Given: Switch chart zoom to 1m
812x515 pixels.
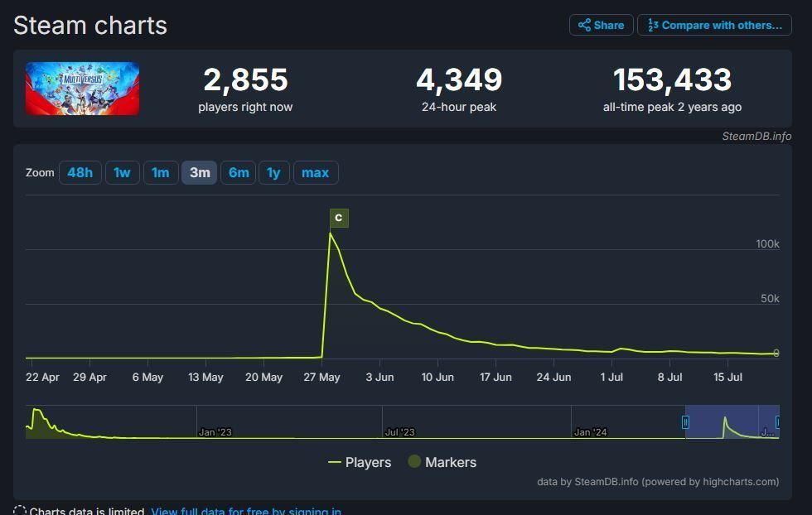Looking at the screenshot, I should coord(161,172).
